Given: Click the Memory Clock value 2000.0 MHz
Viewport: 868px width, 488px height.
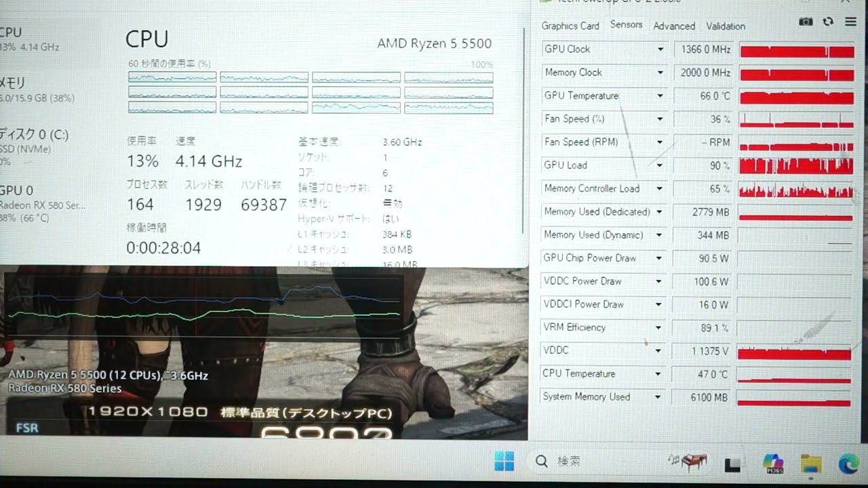Looking at the screenshot, I should (x=704, y=73).
